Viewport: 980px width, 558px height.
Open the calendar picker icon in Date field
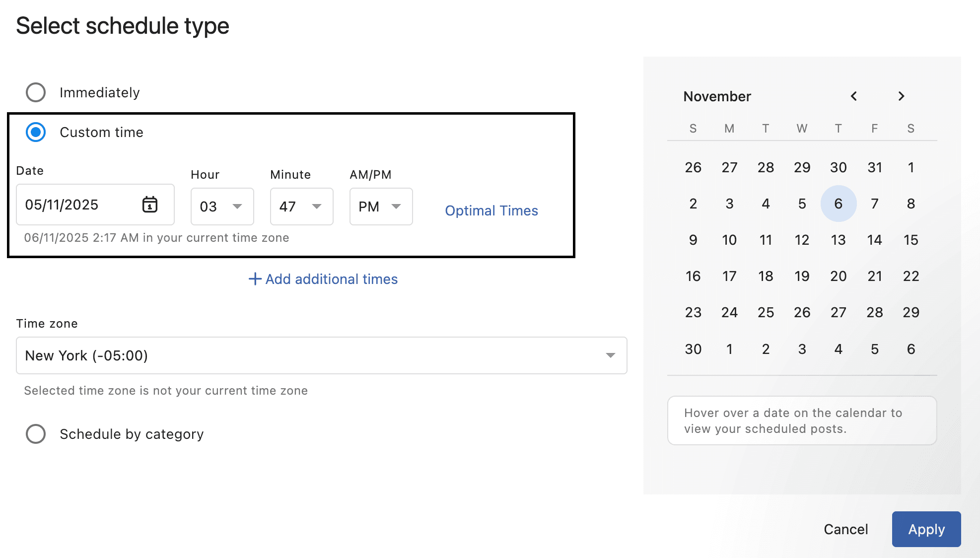tap(149, 205)
